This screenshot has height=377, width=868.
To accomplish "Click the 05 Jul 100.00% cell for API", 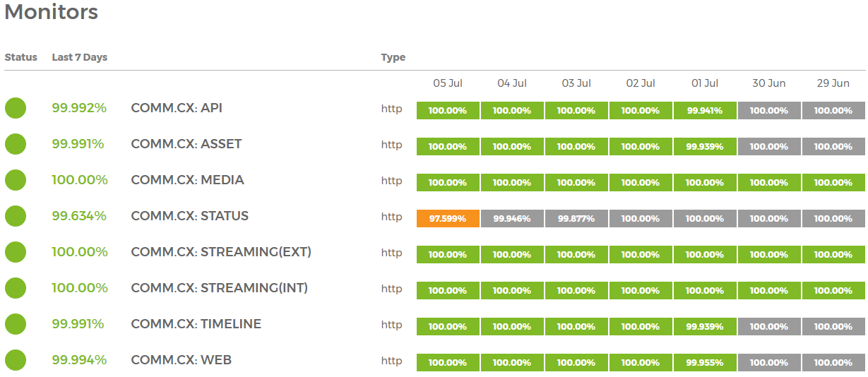I will [448, 111].
